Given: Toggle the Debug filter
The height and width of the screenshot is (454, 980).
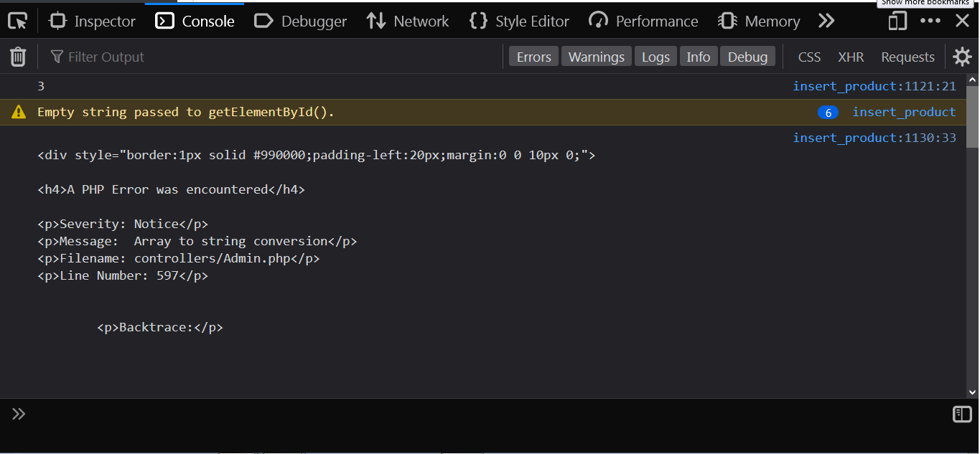Looking at the screenshot, I should click(x=747, y=57).
